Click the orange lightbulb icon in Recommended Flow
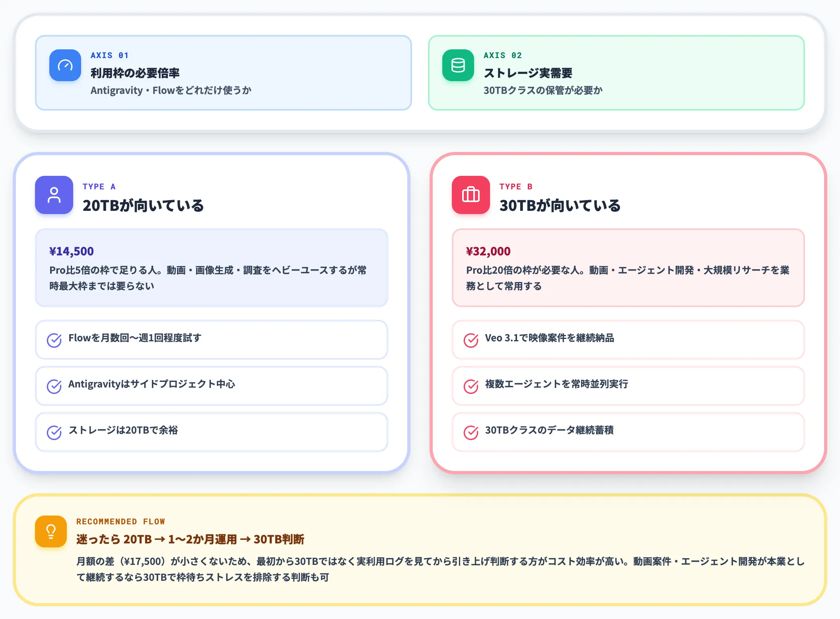This screenshot has width=840, height=619. point(51,531)
